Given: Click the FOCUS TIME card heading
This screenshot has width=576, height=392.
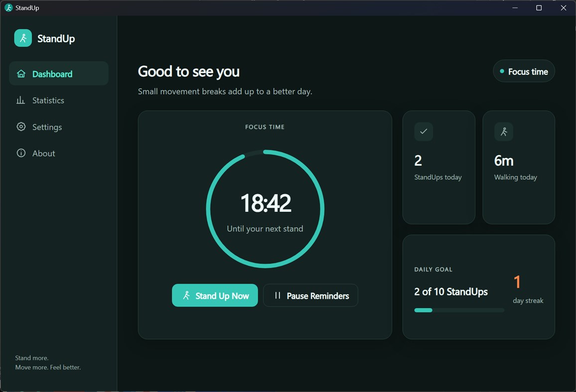Looking at the screenshot, I should click(265, 127).
